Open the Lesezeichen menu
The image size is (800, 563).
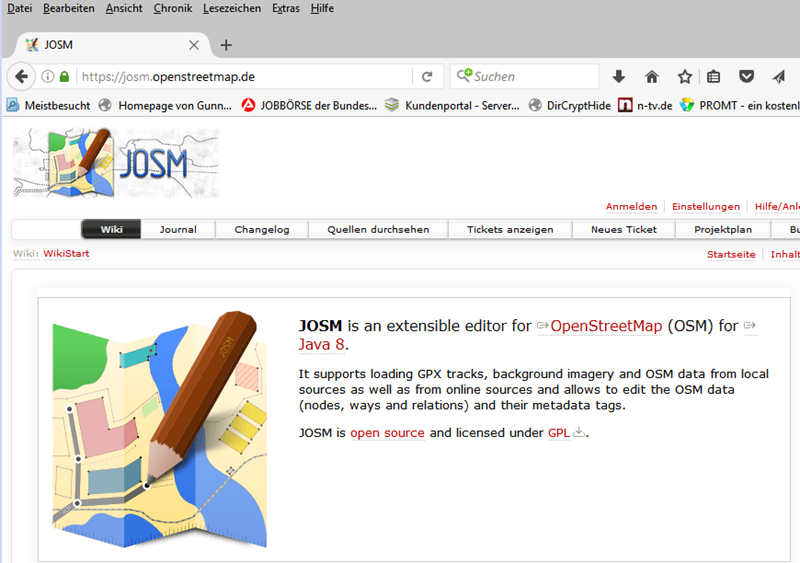[x=232, y=8]
